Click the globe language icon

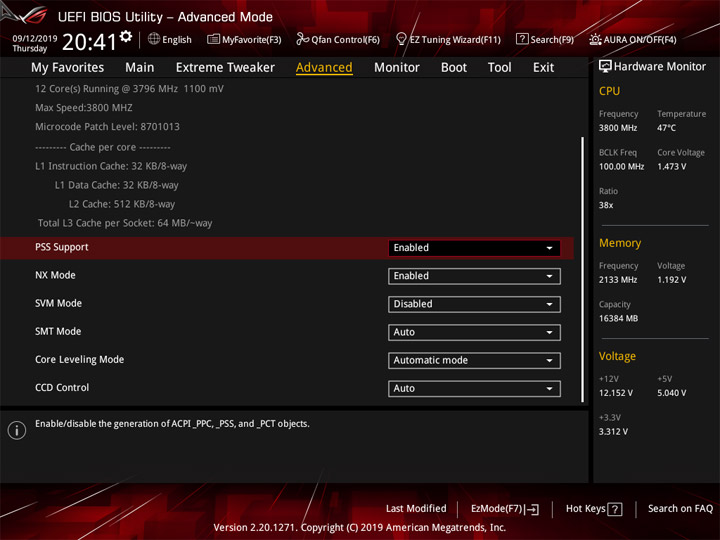tap(154, 39)
